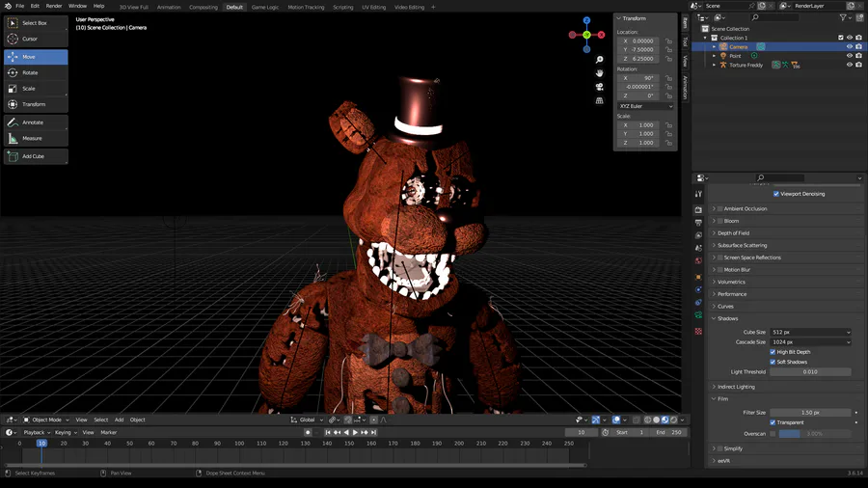
Task: Toggle Soft Shadows checkbox
Action: click(x=773, y=362)
